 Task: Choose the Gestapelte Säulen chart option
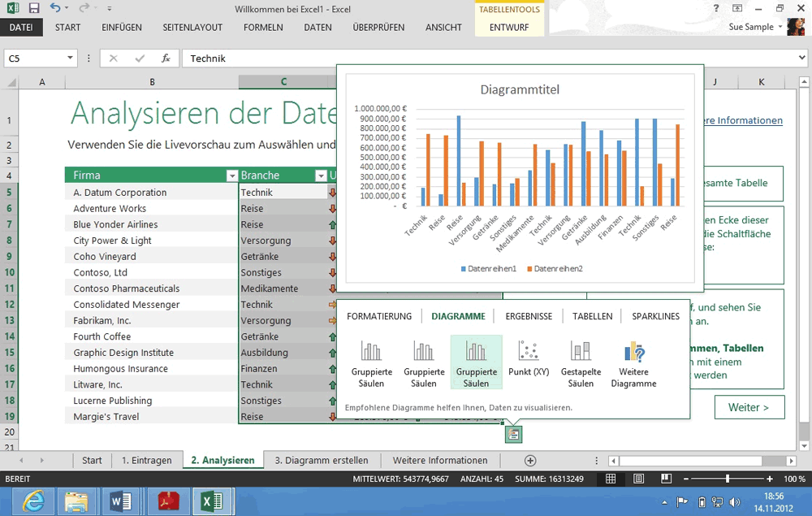pos(581,363)
